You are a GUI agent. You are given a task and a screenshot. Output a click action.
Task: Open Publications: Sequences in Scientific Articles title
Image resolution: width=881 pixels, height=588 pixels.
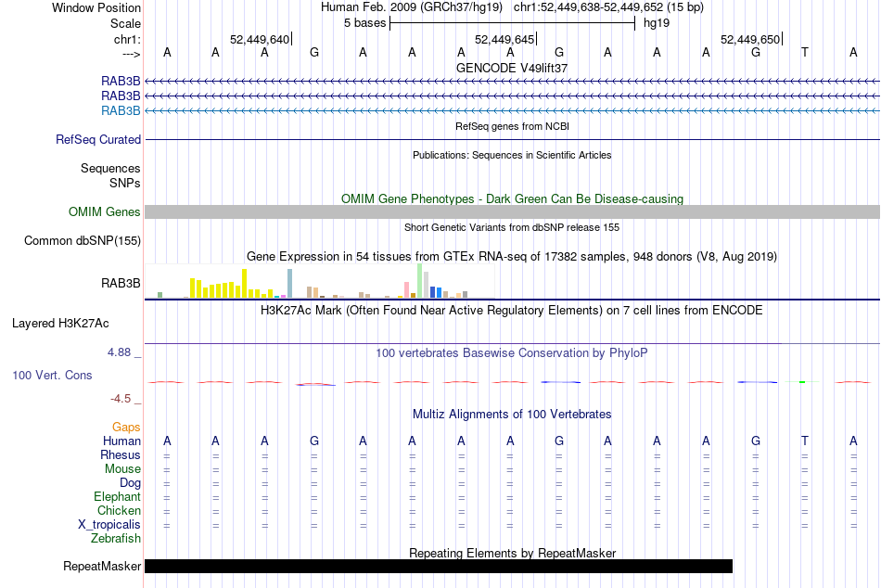pyautogui.click(x=512, y=155)
